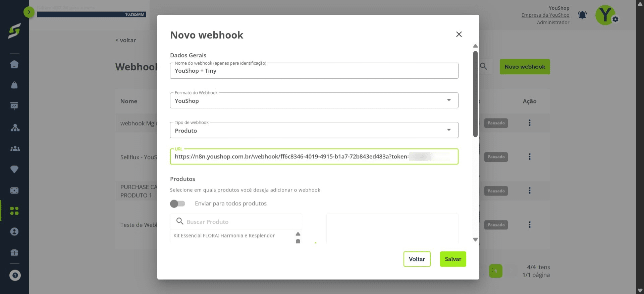The image size is (644, 294).
Task: Open the shopping bag icon in the sidebar
Action: (14, 85)
